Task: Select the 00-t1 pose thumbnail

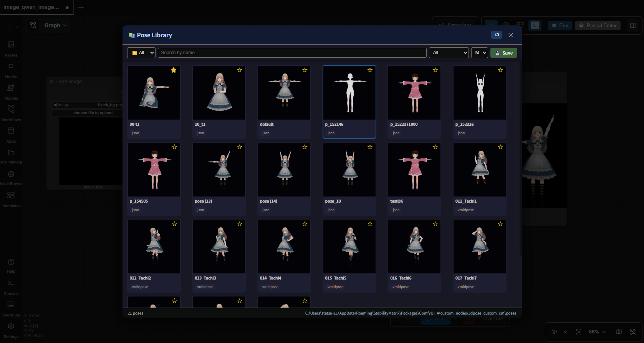Action: click(x=154, y=93)
